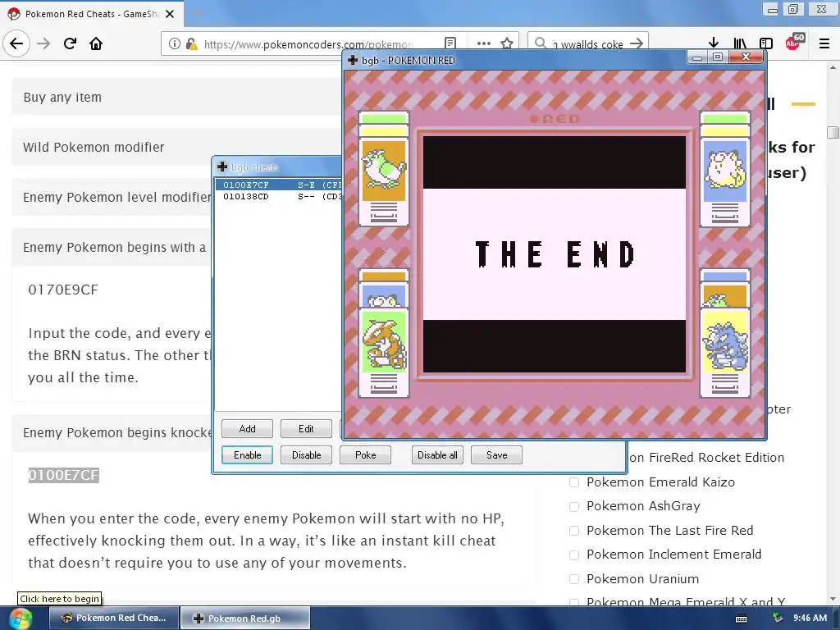
Task: Click the network tray icon near the clock
Action: [x=778, y=619]
